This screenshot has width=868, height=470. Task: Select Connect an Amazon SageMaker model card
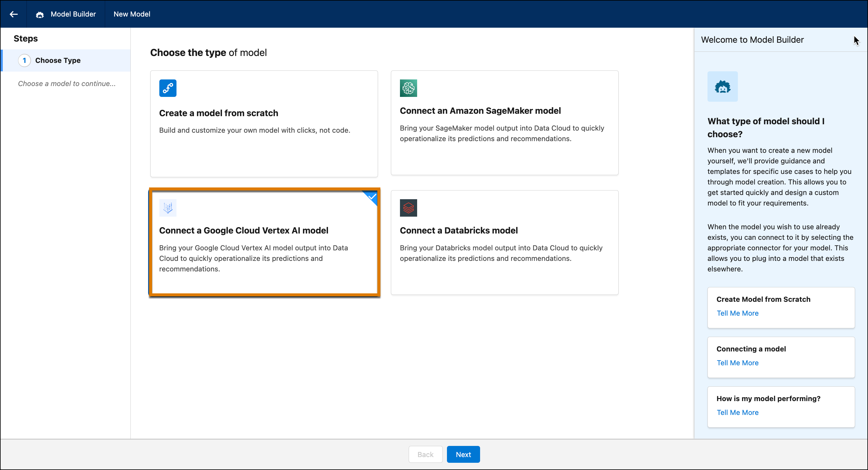click(x=504, y=122)
